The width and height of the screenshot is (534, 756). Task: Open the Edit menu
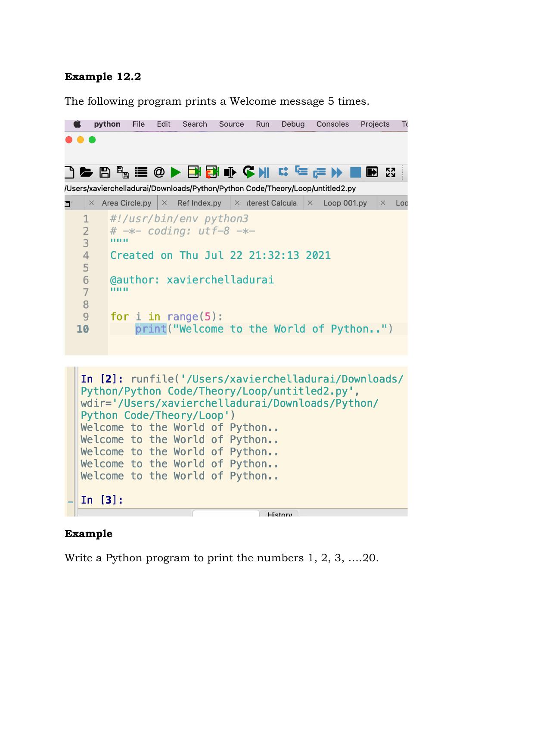[x=164, y=124]
